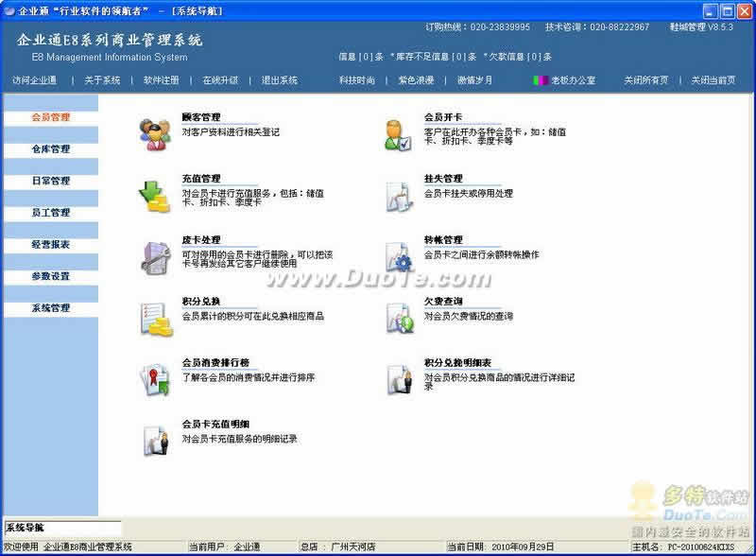Click the 欠费查询 document icon
The width and height of the screenshot is (756, 556).
pos(400,318)
